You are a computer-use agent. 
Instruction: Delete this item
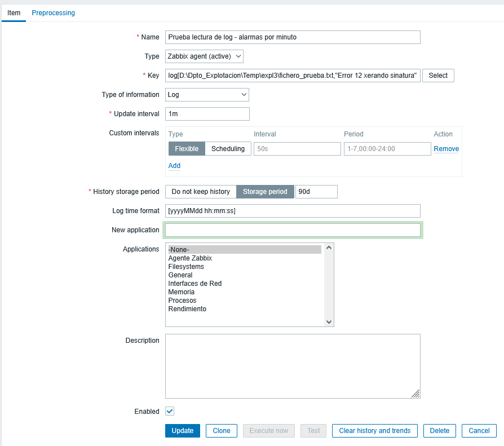tap(440, 431)
